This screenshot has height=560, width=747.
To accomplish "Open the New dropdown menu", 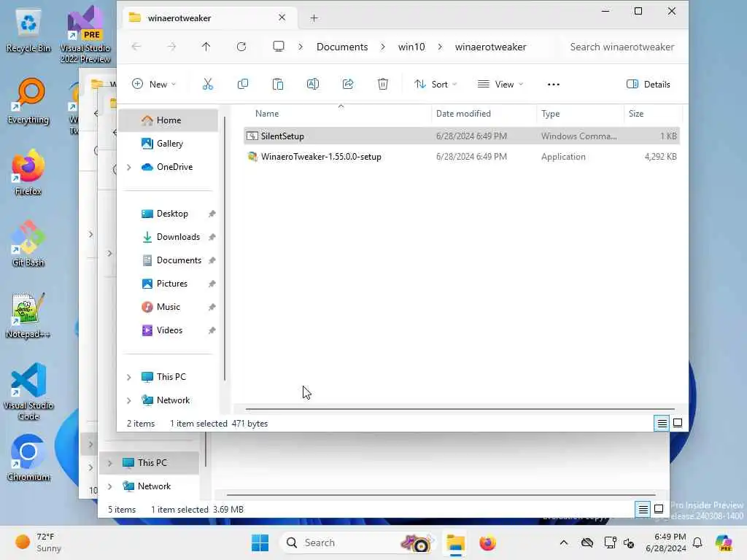I will coord(154,85).
